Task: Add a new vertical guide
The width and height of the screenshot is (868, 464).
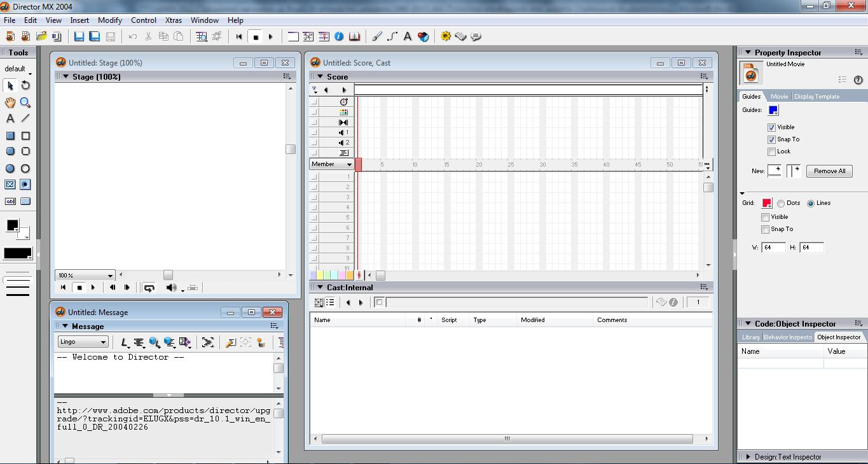Action: [x=794, y=171]
